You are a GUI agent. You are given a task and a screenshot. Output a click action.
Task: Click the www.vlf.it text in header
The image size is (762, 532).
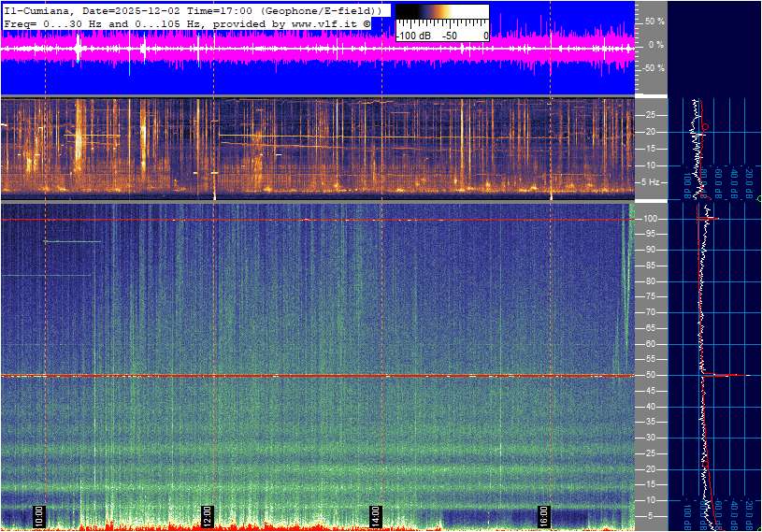tap(324, 22)
